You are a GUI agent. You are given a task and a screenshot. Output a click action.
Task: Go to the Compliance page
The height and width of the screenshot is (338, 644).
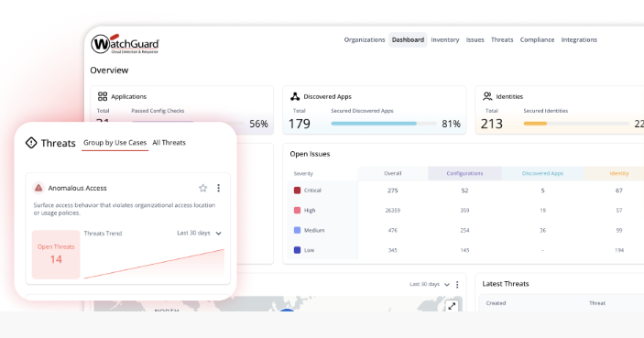coord(537,39)
